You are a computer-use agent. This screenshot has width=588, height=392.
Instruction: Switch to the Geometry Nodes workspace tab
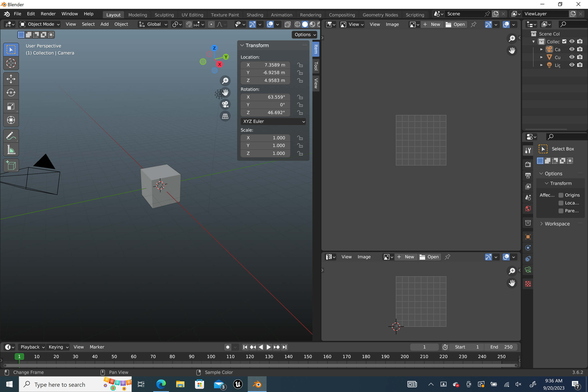point(380,15)
